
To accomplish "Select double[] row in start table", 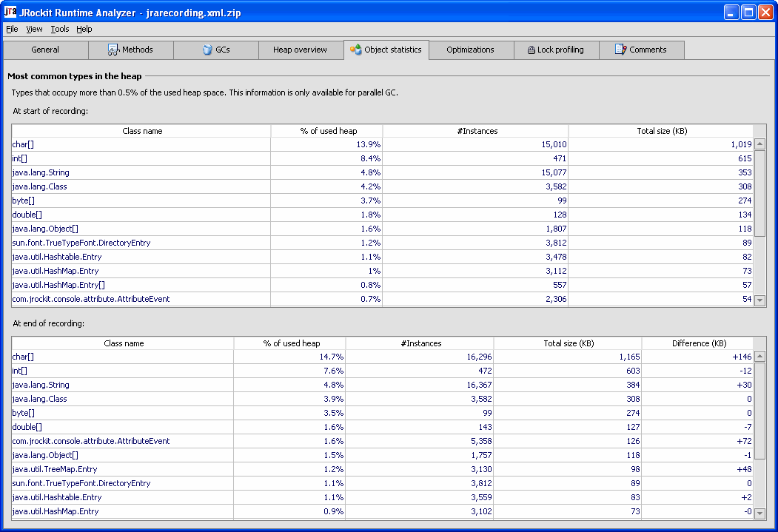I will pyautogui.click(x=383, y=215).
